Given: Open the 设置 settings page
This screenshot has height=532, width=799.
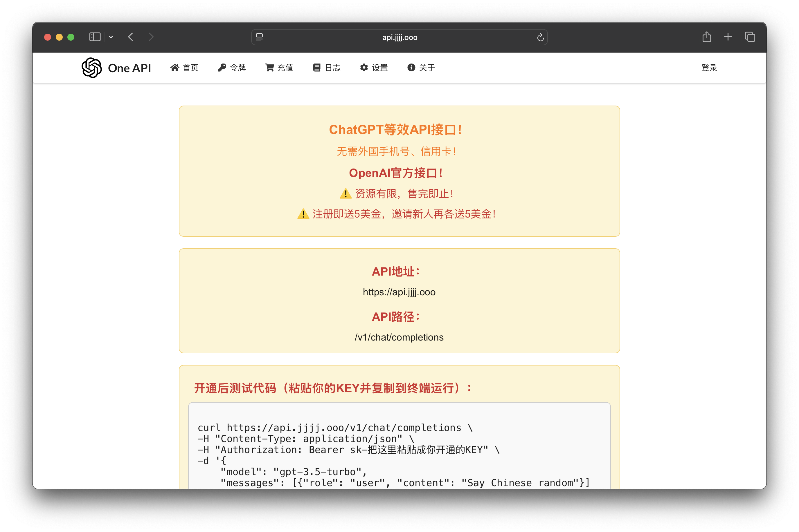Looking at the screenshot, I should click(374, 68).
